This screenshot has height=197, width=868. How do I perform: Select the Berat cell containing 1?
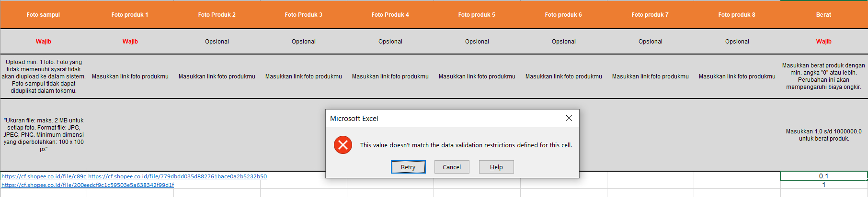[824, 185]
